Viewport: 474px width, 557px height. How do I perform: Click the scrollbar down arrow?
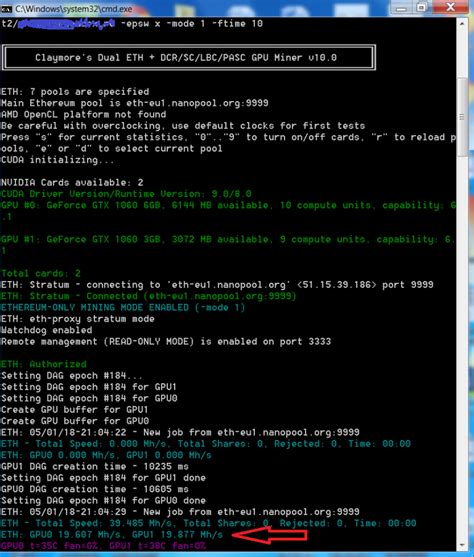pos(462,545)
